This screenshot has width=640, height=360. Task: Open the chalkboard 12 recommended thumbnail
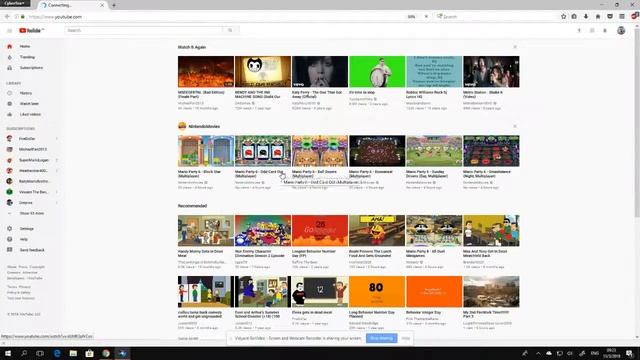320,291
